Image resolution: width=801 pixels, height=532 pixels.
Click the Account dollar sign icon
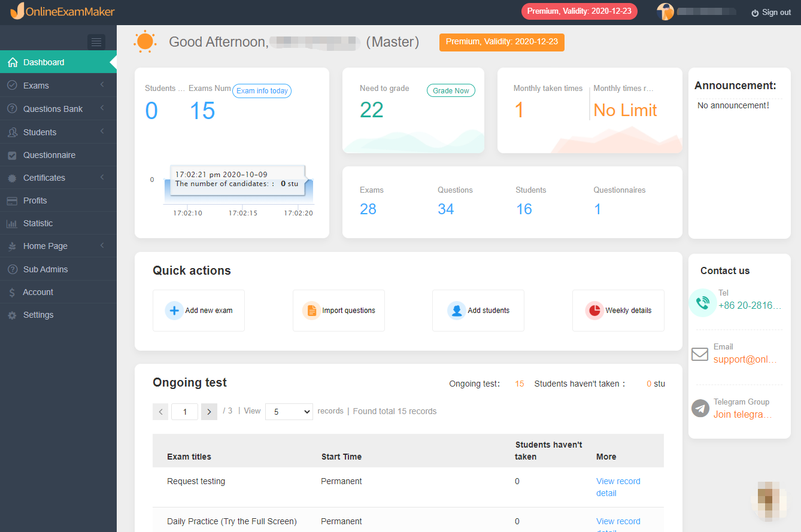12,292
